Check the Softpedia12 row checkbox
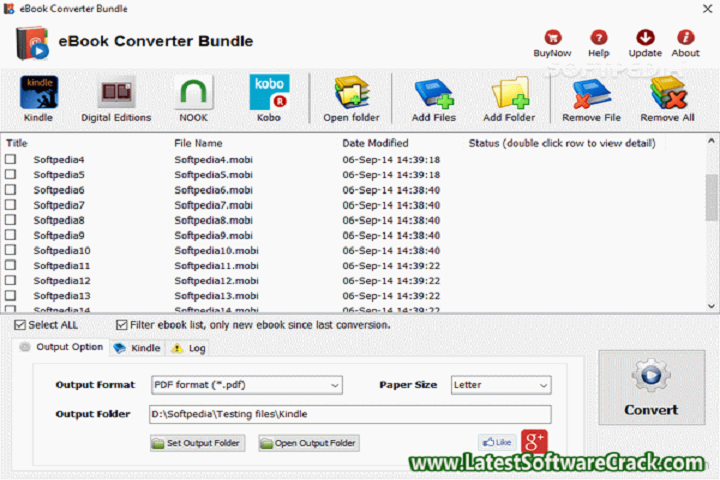This screenshot has height=480, width=720. (11, 280)
